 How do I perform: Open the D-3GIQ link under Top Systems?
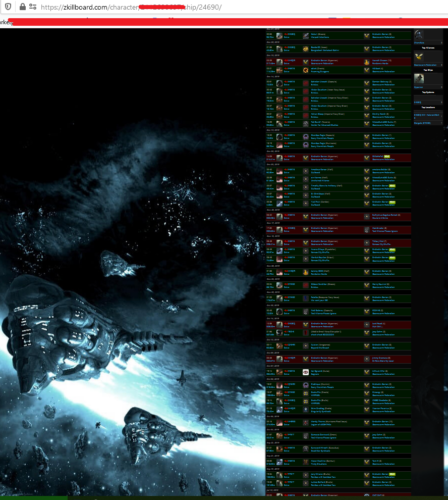[x=417, y=103]
